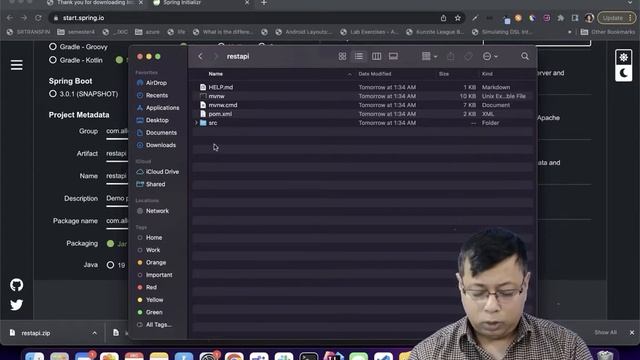640x360 pixels.
Task: Sort by Date Modified column
Action: (375, 74)
